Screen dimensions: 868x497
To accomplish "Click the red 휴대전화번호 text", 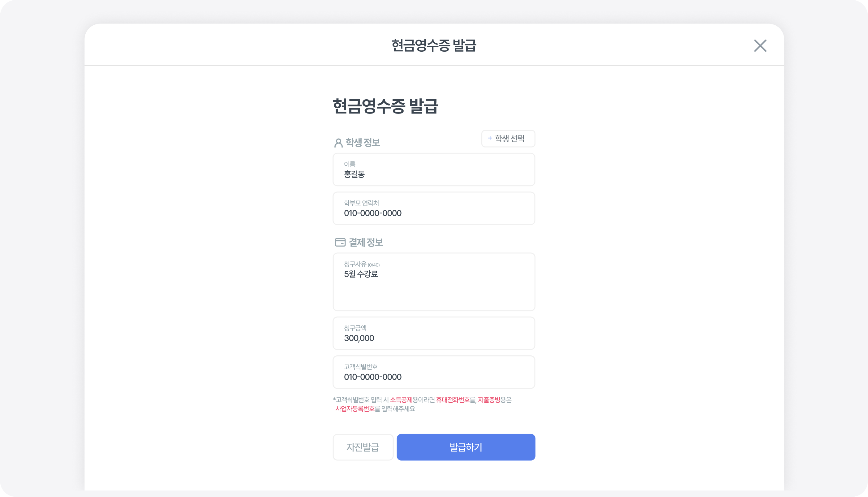I will (453, 400).
